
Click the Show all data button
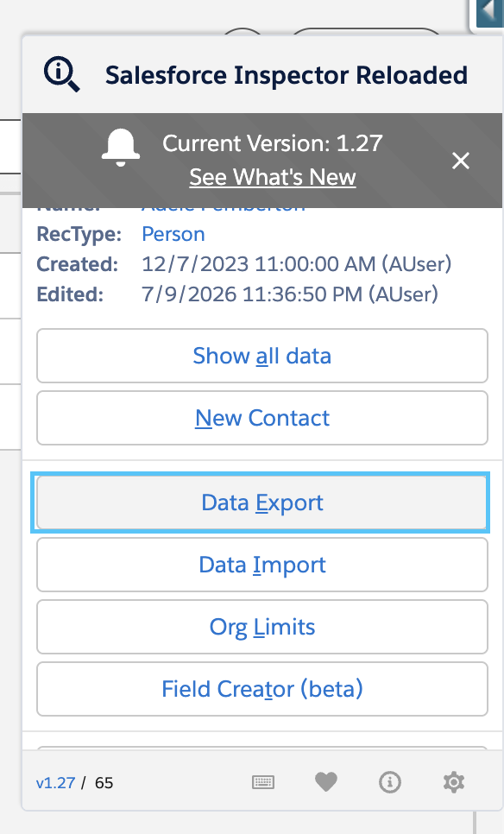(262, 356)
